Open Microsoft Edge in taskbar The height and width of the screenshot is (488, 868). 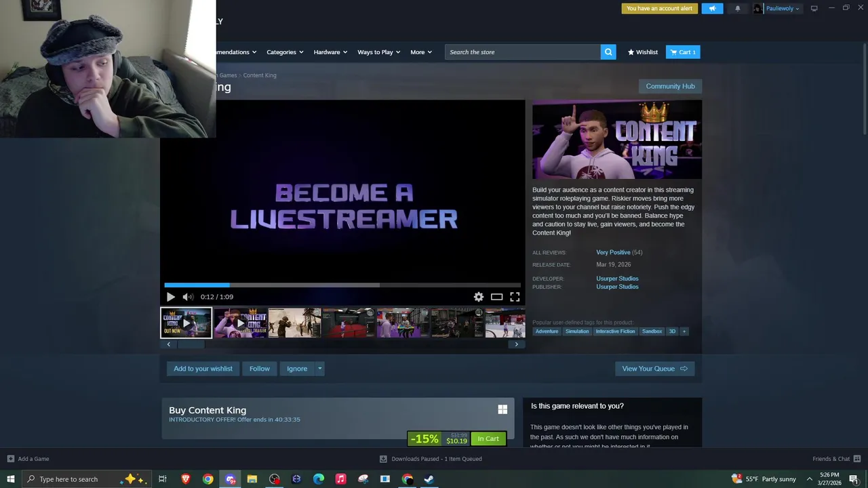tap(318, 479)
